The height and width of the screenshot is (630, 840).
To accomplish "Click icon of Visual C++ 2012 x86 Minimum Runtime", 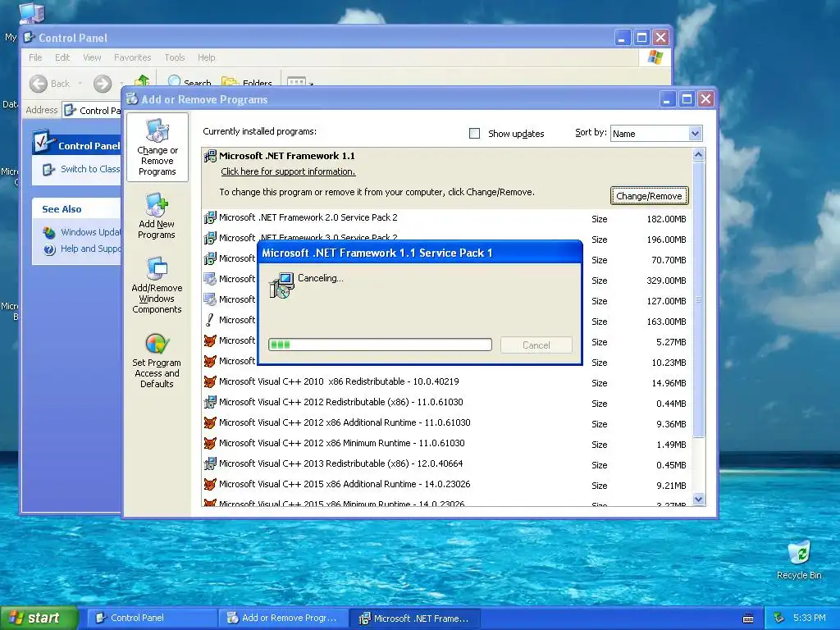I will click(210, 443).
